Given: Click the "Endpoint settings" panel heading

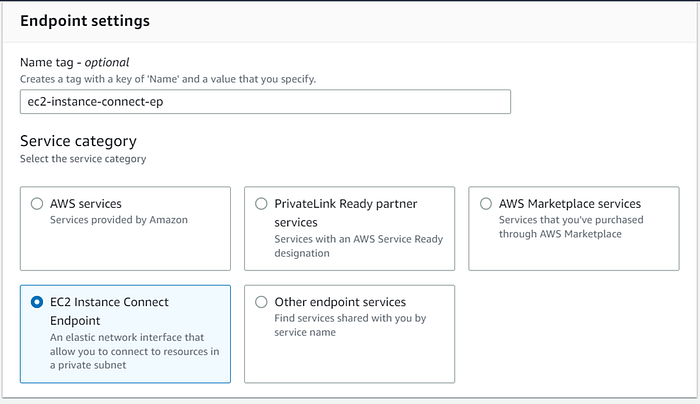Looking at the screenshot, I should (x=85, y=22).
